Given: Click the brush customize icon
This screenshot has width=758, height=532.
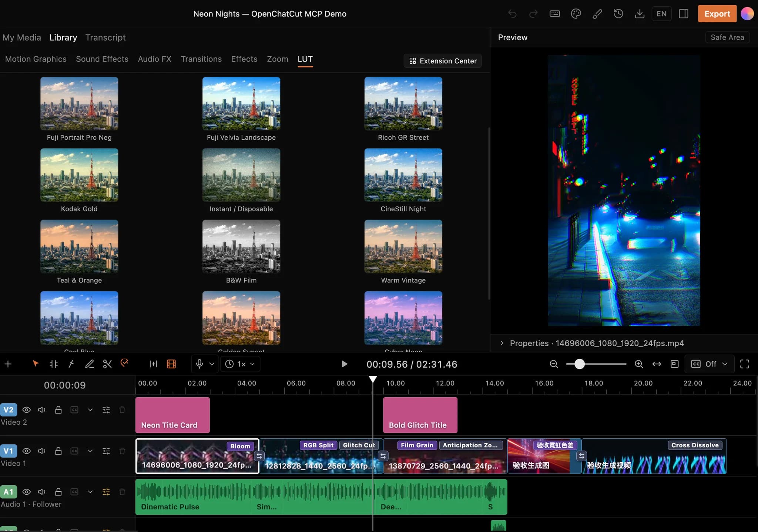Looking at the screenshot, I should click(x=597, y=14).
